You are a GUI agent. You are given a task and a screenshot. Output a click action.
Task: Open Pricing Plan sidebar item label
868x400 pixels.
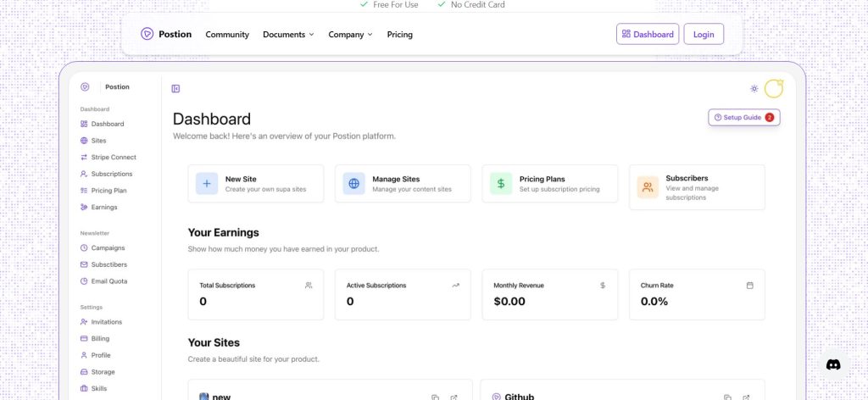(109, 191)
